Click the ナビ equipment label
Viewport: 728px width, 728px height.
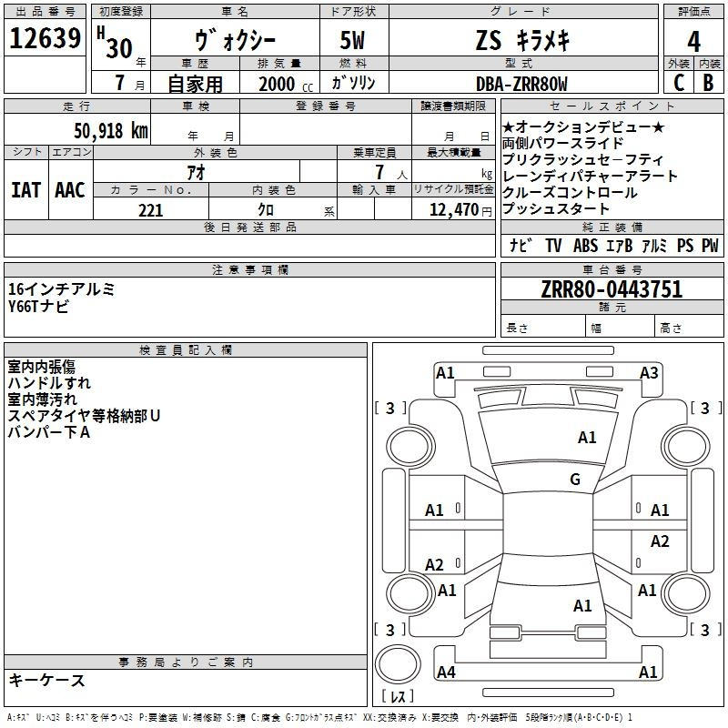coord(521,246)
